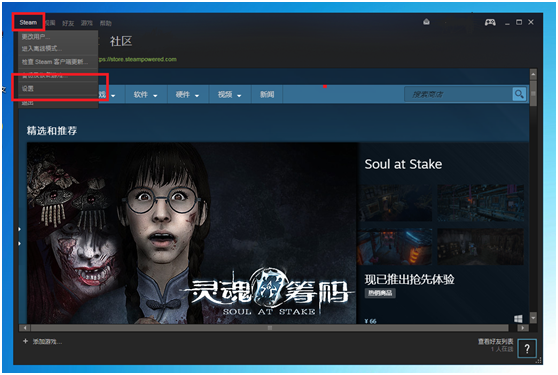Click the vertical scrollbar thumb
Screen dimensions: 558x375
click(x=533, y=93)
